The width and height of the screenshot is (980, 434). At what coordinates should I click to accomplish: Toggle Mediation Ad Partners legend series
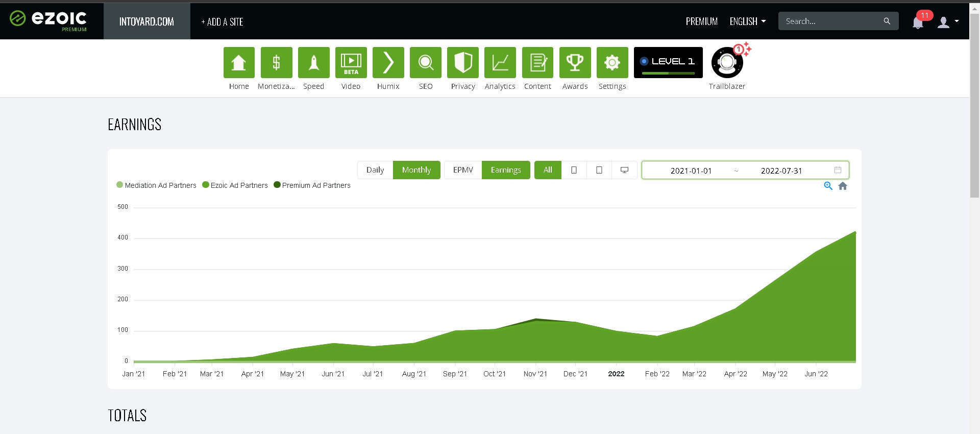(156, 185)
